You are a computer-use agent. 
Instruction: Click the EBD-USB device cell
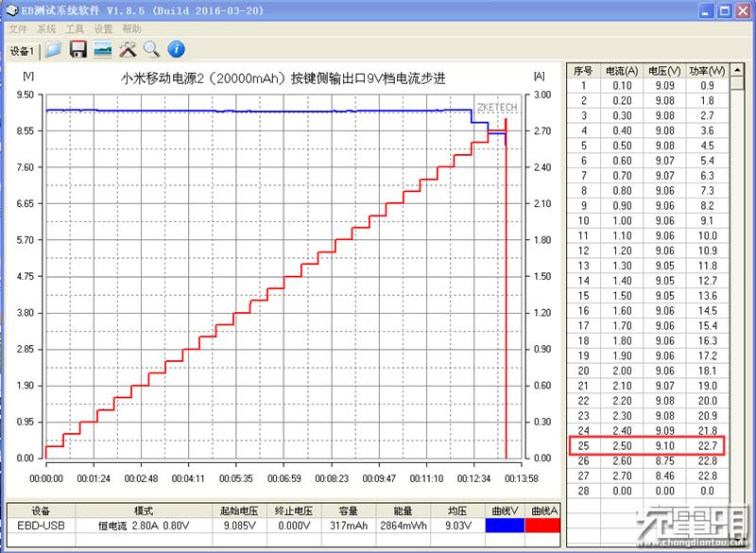(x=41, y=526)
